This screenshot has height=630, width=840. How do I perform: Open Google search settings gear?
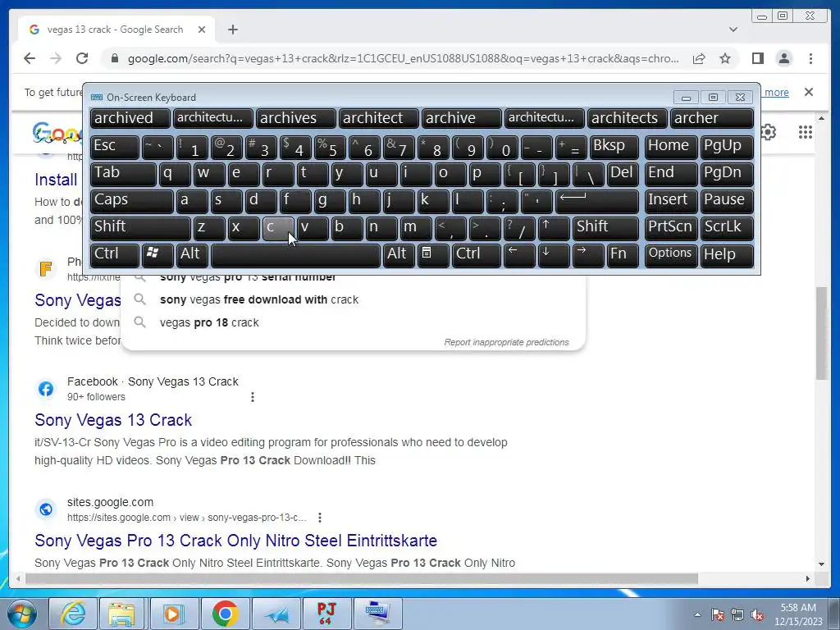coord(769,132)
